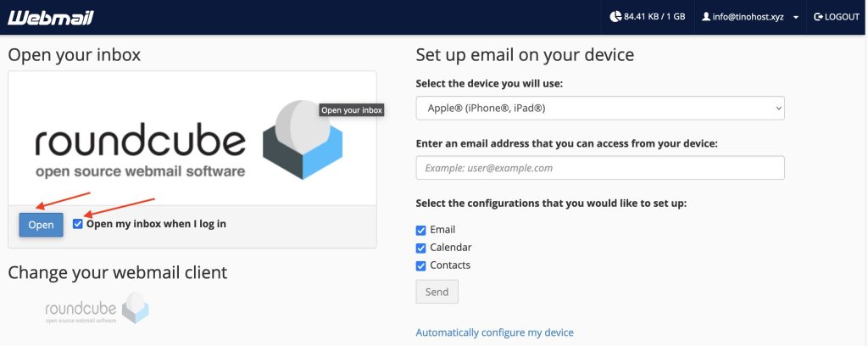The height and width of the screenshot is (346, 868).
Task: Toggle 'Open my inbox when I log in' checkbox
Action: point(77,224)
